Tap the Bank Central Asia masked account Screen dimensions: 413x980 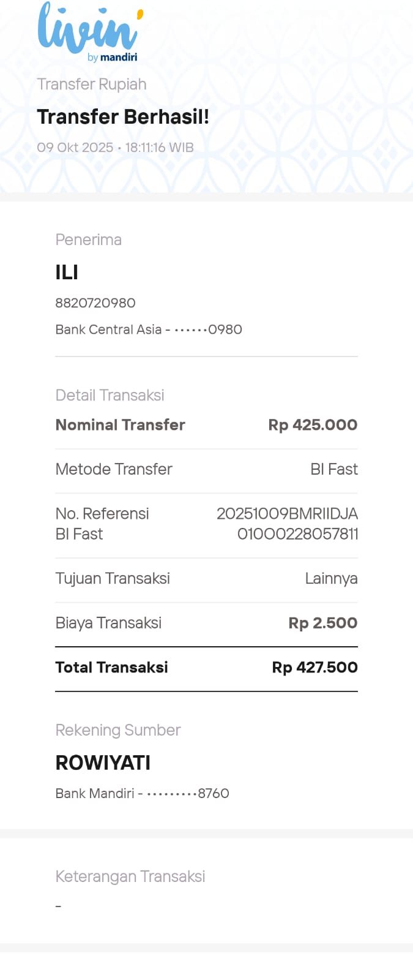point(149,330)
